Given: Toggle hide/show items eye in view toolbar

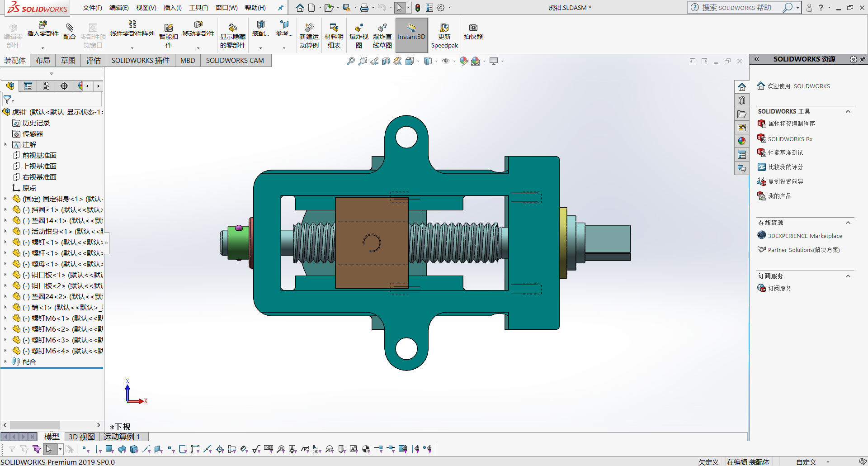Looking at the screenshot, I should pyautogui.click(x=446, y=61).
